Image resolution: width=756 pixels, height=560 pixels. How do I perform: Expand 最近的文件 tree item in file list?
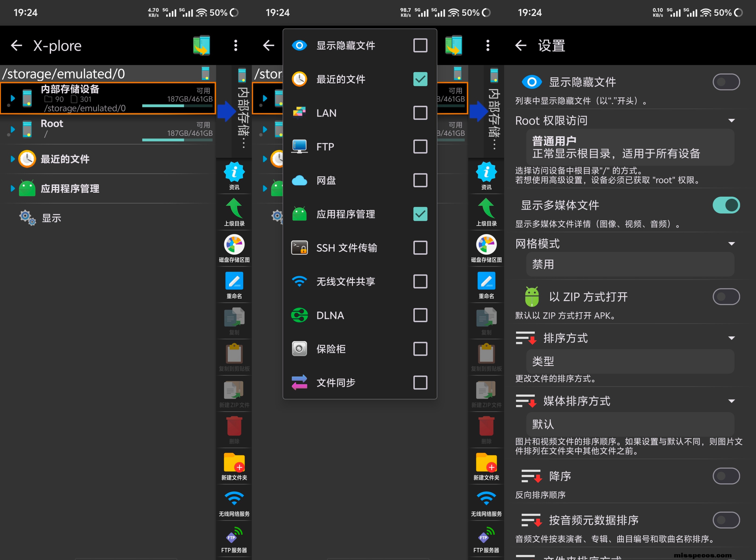(x=13, y=159)
